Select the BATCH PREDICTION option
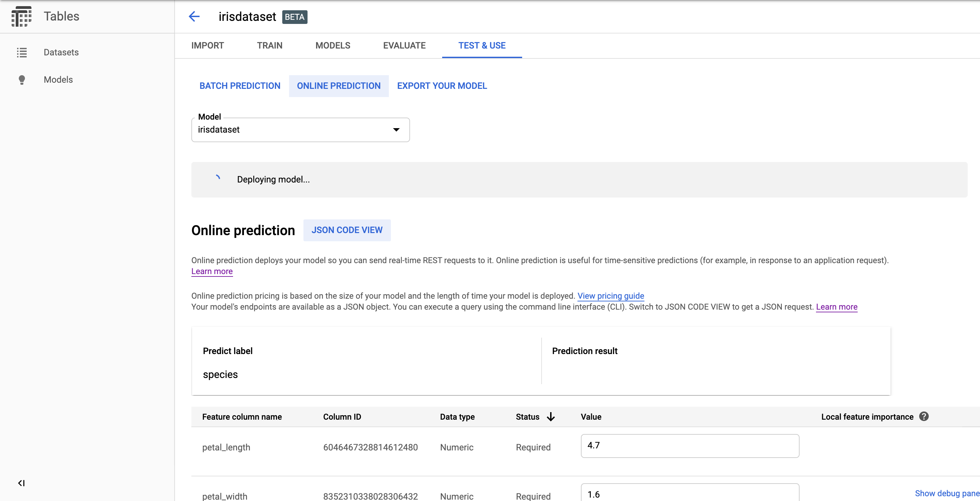 click(x=240, y=86)
